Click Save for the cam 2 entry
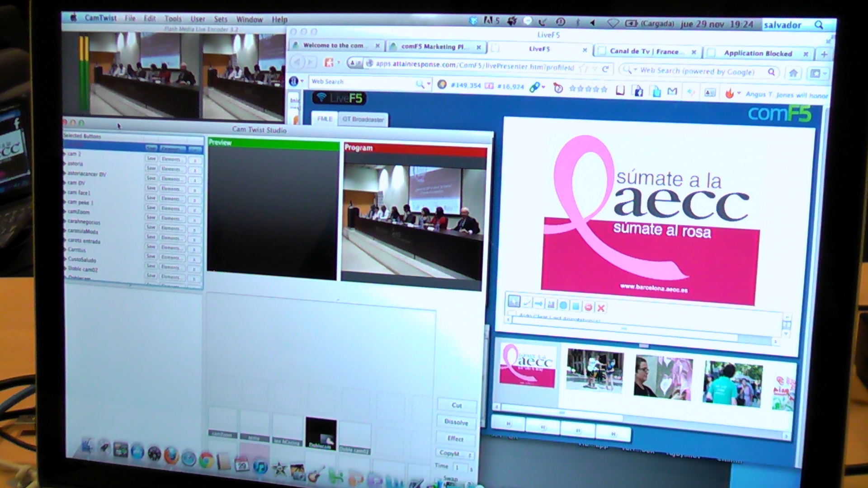 pyautogui.click(x=151, y=159)
